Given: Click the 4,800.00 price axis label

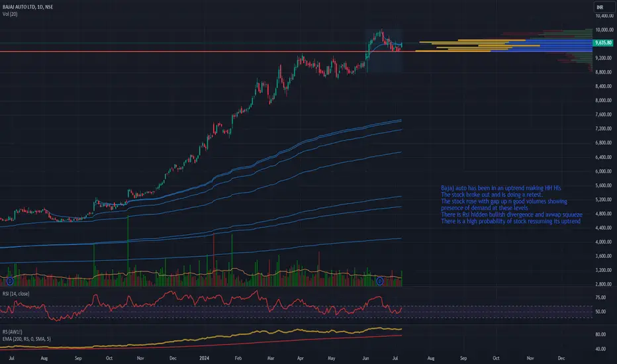Looking at the screenshot, I should (604, 214).
